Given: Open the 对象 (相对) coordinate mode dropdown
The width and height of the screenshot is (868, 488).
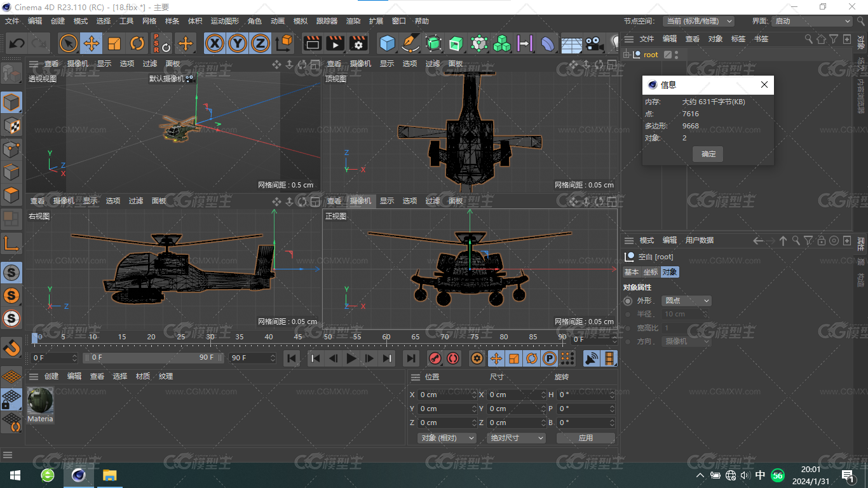Looking at the screenshot, I should tap(447, 438).
